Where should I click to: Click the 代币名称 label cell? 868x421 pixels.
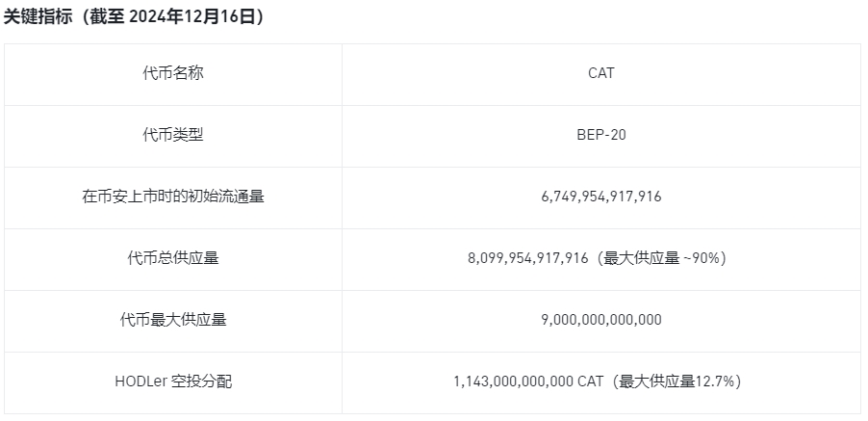(x=173, y=73)
